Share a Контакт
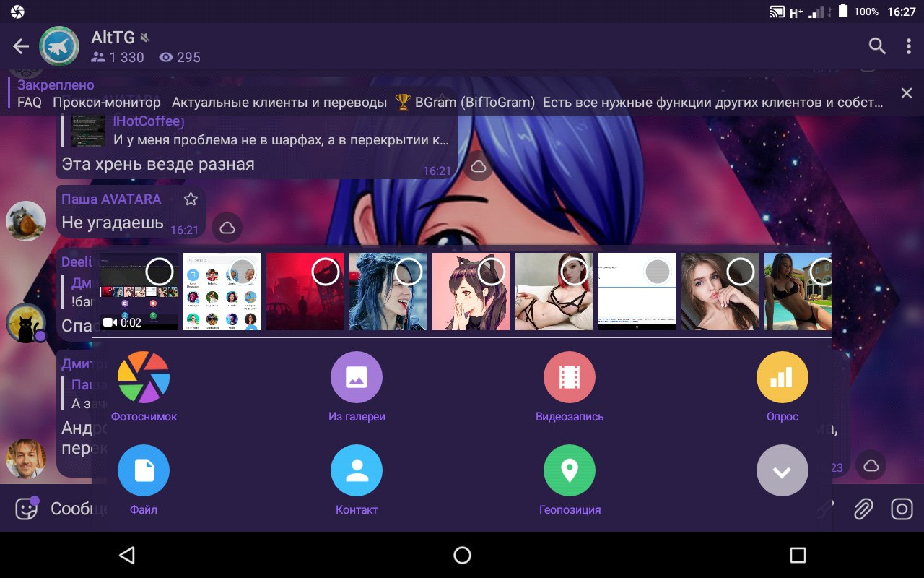This screenshot has width=924, height=578. tap(357, 480)
